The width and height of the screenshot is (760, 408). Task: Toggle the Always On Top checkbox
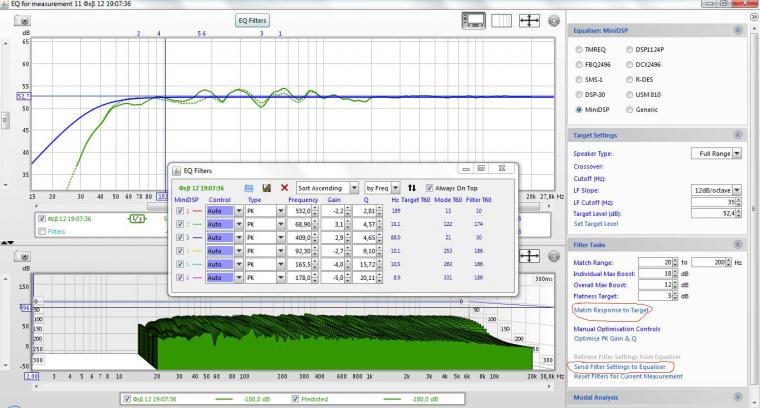tap(431, 187)
